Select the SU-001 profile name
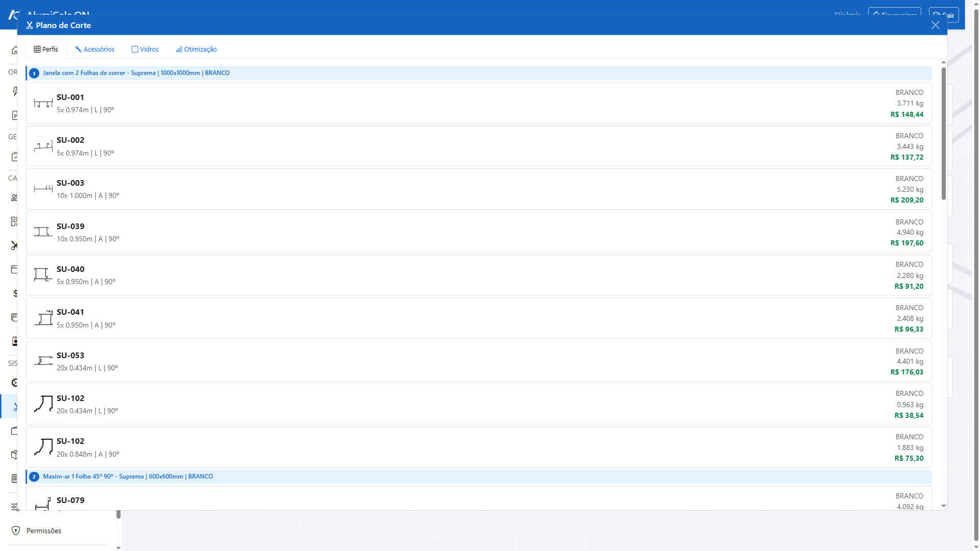This screenshot has height=551, width=980. click(x=70, y=97)
